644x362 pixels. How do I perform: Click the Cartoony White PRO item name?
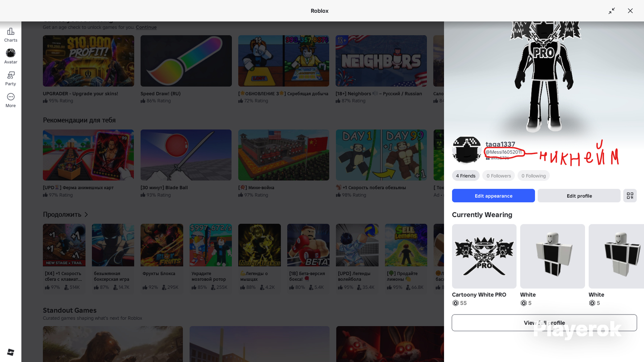(479, 295)
